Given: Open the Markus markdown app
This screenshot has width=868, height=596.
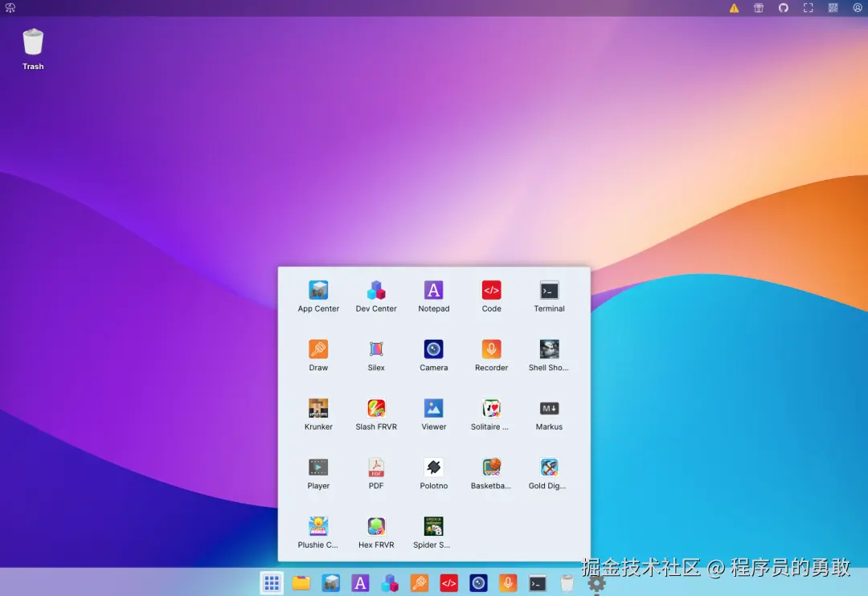Looking at the screenshot, I should tap(549, 415).
